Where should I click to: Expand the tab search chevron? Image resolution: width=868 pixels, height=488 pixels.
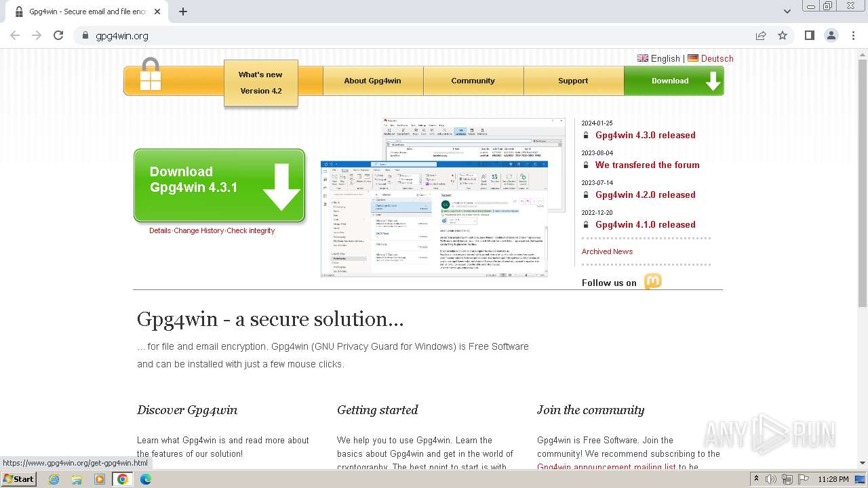787,12
